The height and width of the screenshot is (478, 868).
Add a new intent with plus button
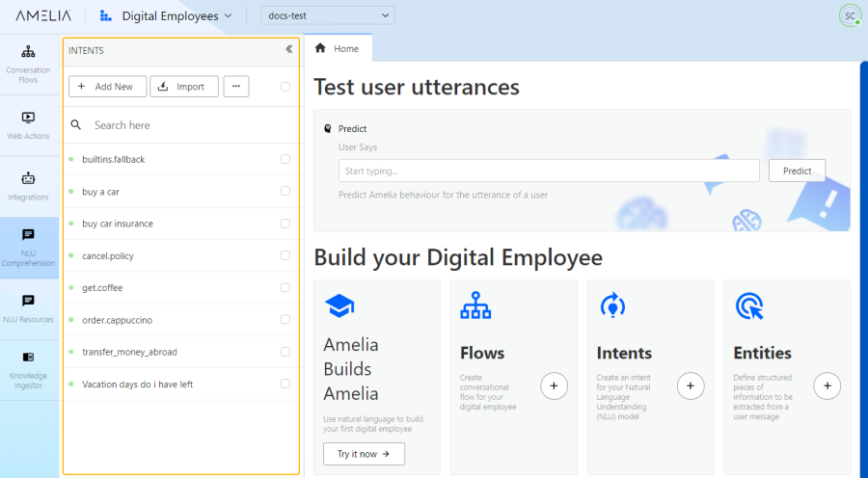pos(691,386)
